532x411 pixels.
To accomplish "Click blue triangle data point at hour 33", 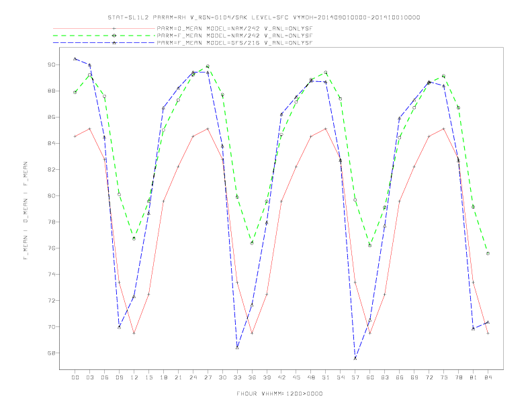I will pos(237,348).
